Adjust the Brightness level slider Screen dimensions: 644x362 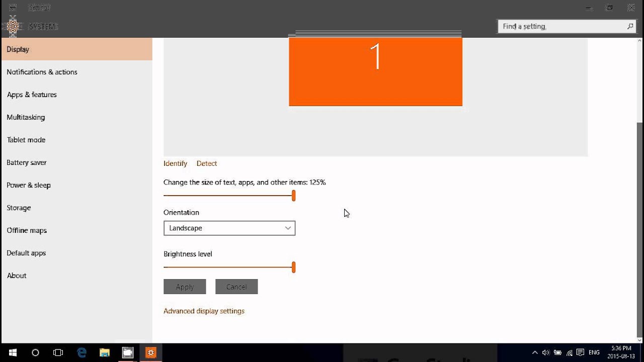point(293,267)
